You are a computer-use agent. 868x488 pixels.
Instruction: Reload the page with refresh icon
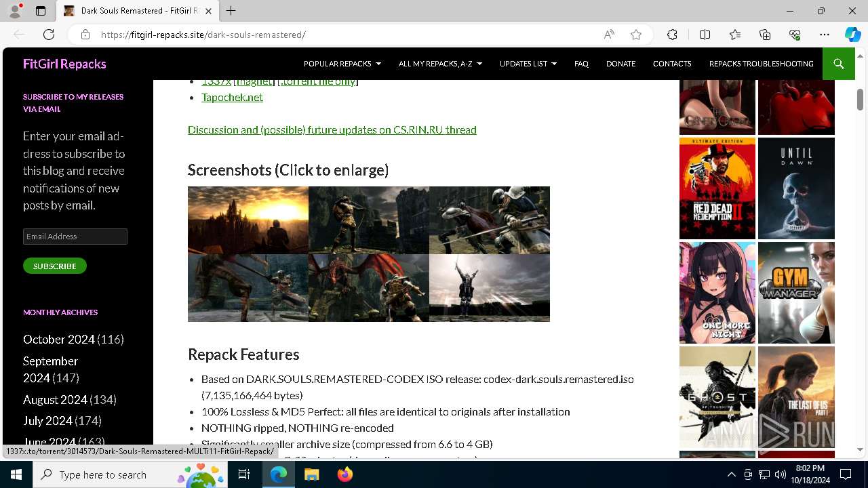click(49, 35)
